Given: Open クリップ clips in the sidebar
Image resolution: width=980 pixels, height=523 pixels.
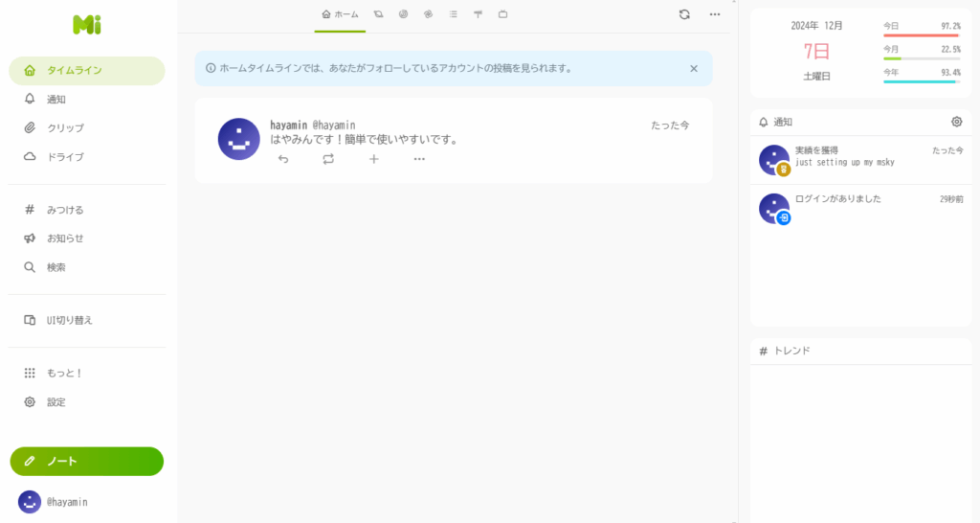Looking at the screenshot, I should (87, 128).
